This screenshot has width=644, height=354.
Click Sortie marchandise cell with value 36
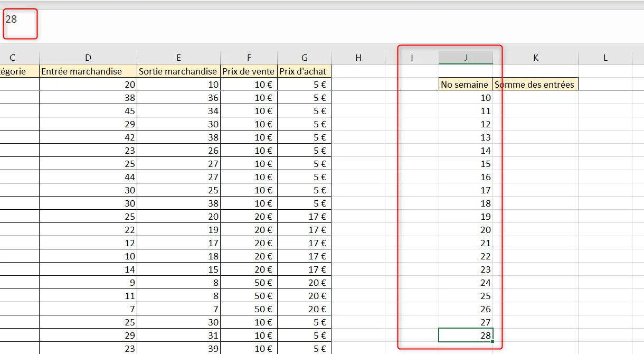point(179,98)
